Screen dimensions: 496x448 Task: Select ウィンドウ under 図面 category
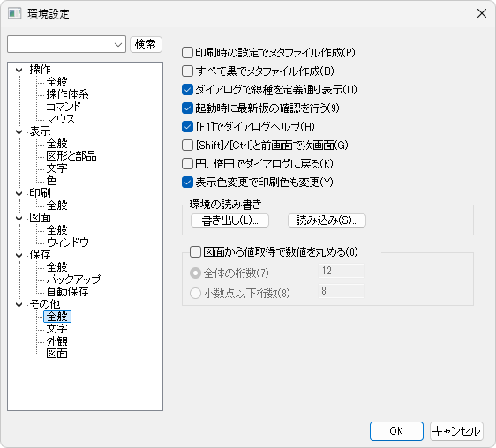pos(67,243)
